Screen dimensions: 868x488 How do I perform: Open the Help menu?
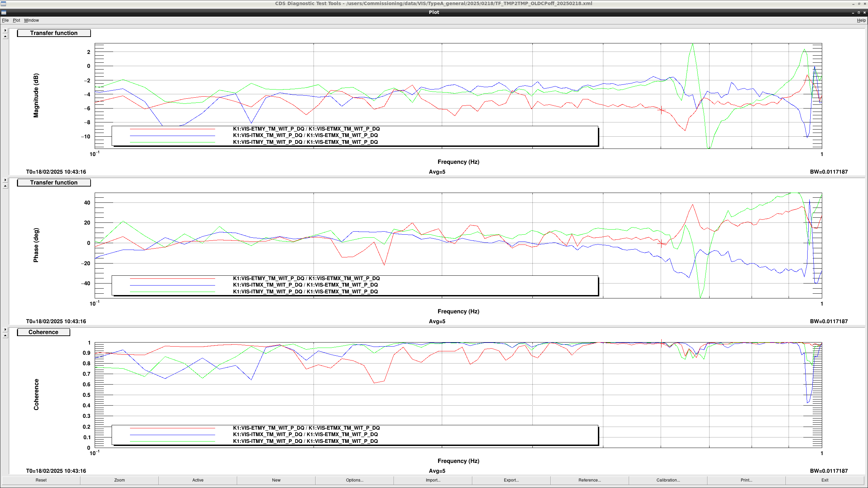[861, 20]
